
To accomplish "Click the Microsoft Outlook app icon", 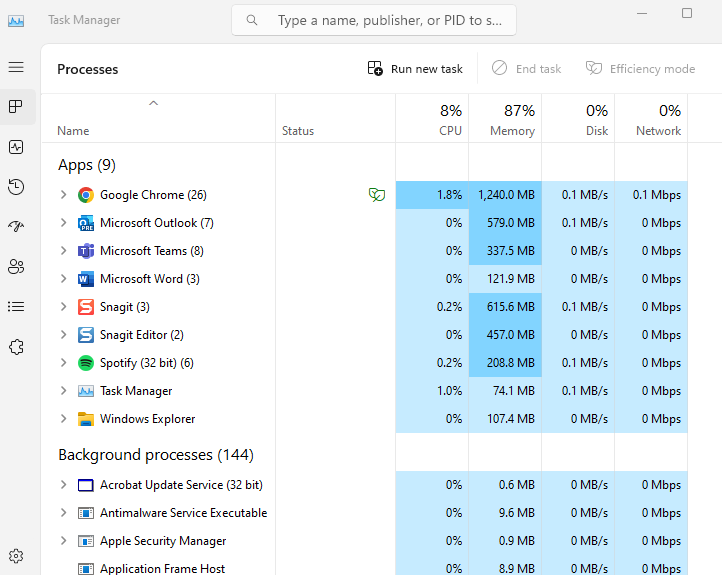I will coord(86,223).
